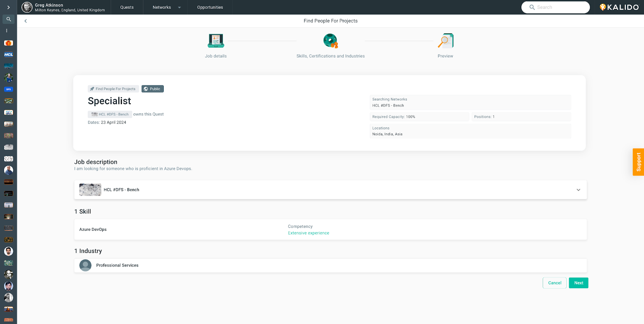This screenshot has height=324, width=644.
Task: Click the sidebar search magnifier icon
Action: (x=8, y=19)
